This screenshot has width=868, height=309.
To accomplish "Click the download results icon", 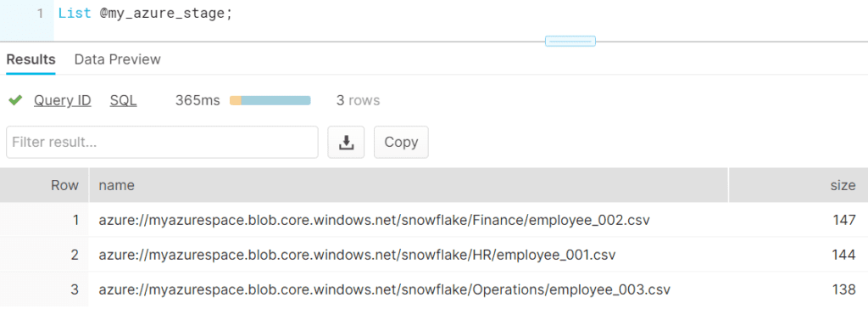I will coord(346,142).
